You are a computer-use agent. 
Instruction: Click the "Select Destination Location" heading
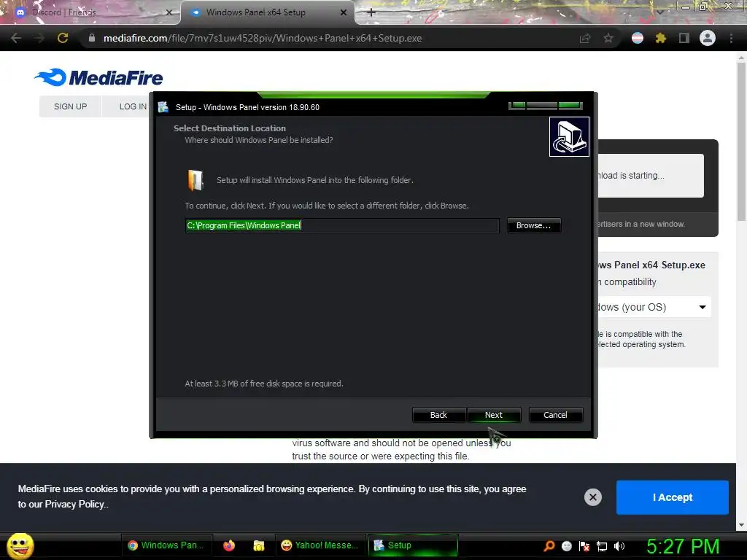point(230,128)
